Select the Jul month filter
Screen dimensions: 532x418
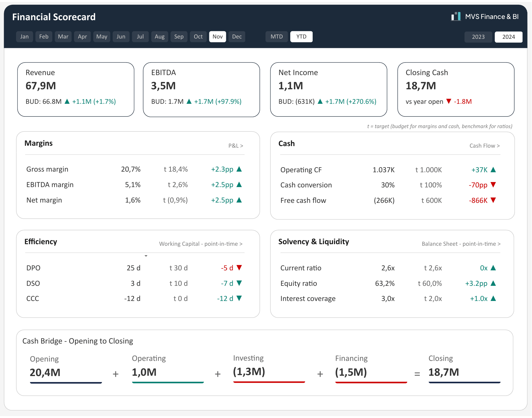[140, 37]
